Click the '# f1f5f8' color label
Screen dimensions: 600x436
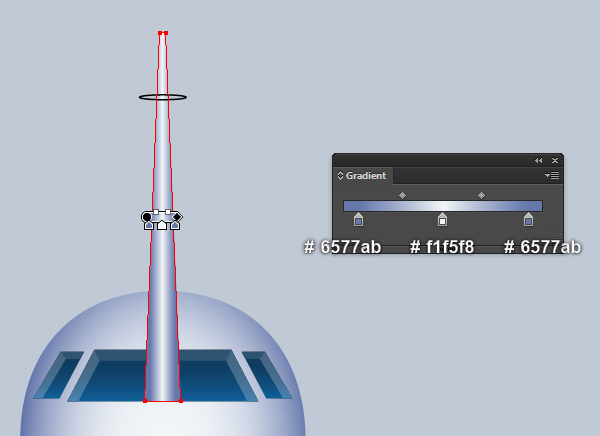pyautogui.click(x=442, y=247)
